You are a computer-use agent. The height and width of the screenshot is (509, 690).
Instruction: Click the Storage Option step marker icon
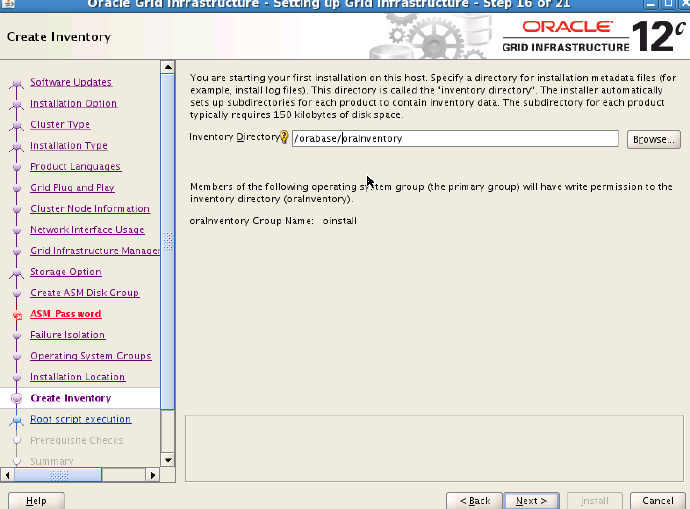click(17, 273)
